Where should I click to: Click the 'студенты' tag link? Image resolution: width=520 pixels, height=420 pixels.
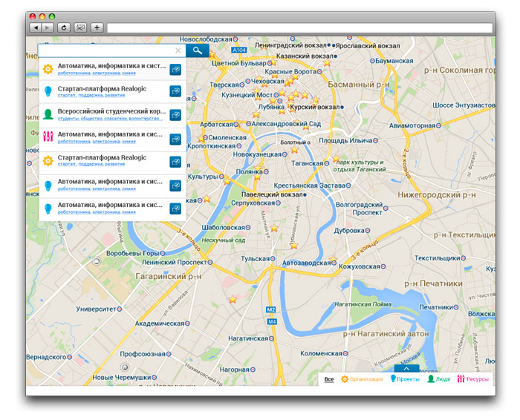coord(68,119)
